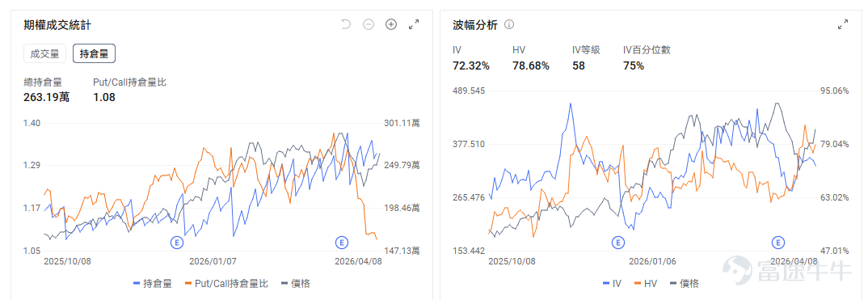Click the 期權成交統計 panel title
This screenshot has height=300, width=868.
[57, 25]
